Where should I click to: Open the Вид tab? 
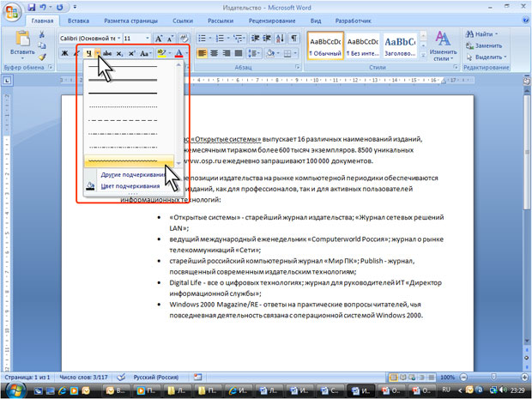(x=316, y=21)
